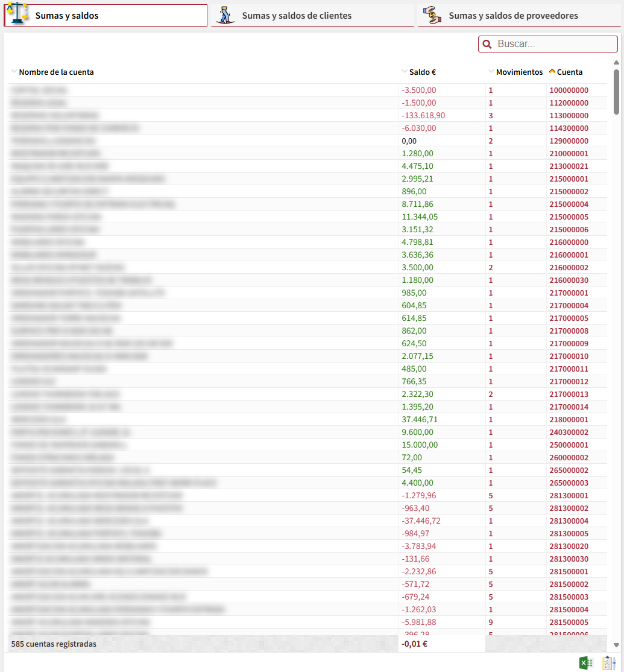Open account number 113000000

coord(569,115)
